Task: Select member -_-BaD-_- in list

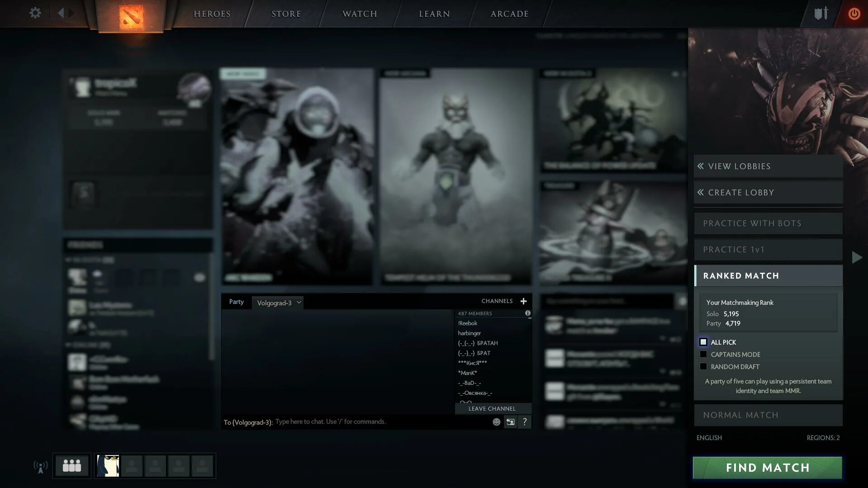Action: [x=469, y=383]
